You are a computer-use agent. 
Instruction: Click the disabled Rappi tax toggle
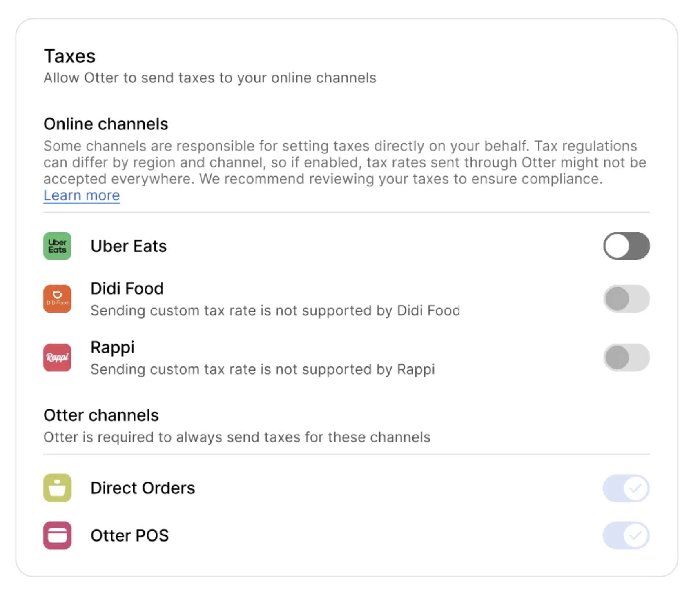626,357
